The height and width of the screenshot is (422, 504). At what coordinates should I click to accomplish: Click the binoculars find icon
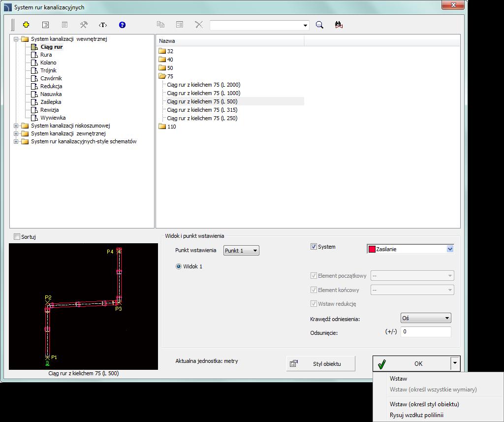pyautogui.click(x=339, y=25)
